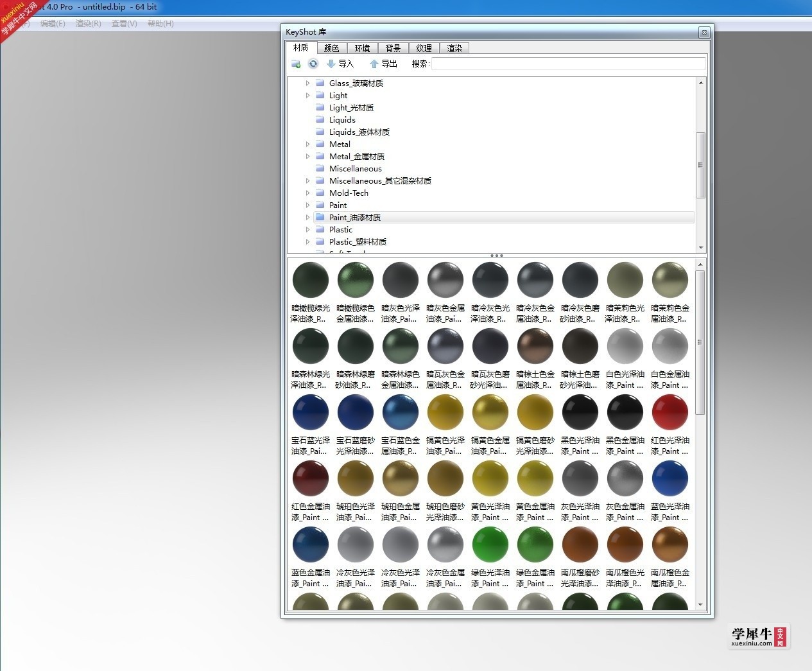Switch to the 材质 tab
Image resolution: width=812 pixels, height=671 pixels.
pos(301,48)
